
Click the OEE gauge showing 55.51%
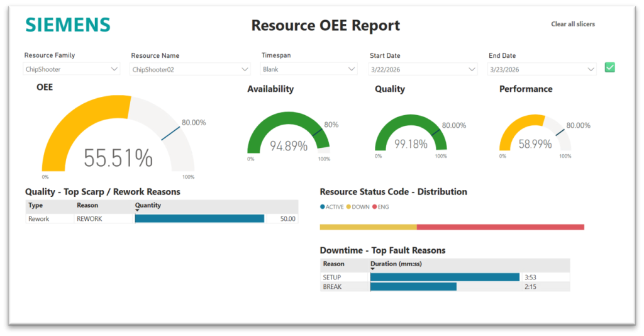[118, 133]
